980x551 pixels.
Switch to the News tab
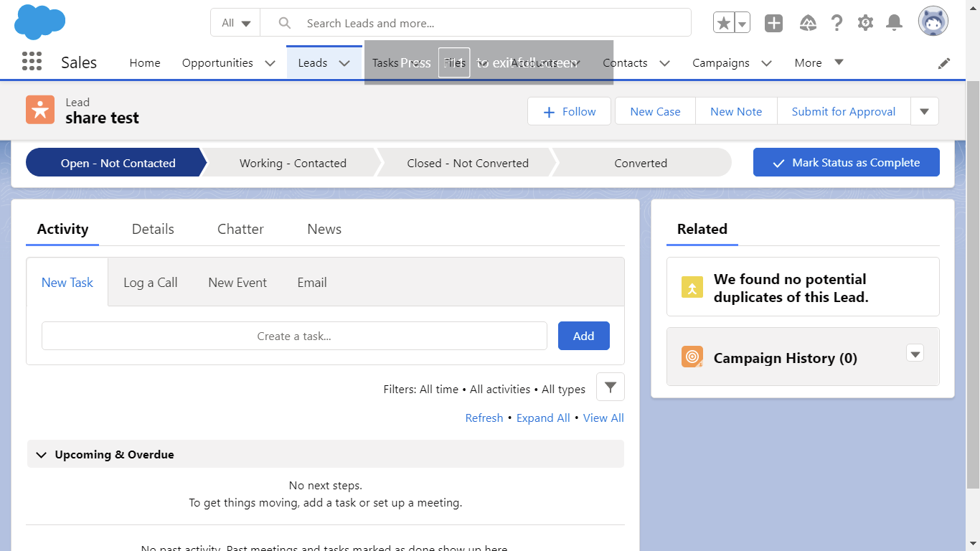pyautogui.click(x=324, y=229)
